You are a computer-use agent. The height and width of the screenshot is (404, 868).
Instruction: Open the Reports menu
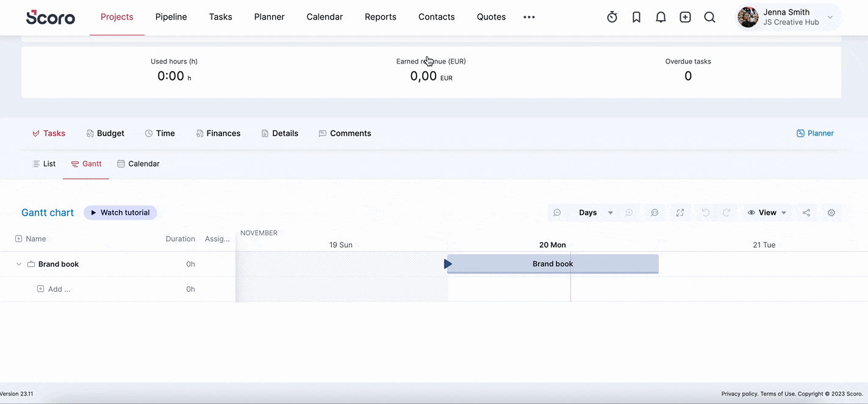pyautogui.click(x=381, y=17)
